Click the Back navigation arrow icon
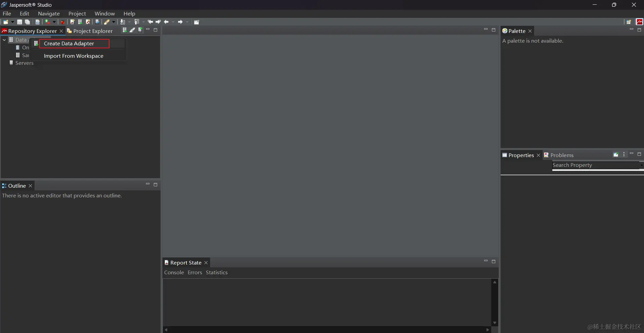Image resolution: width=644 pixels, height=333 pixels. tap(166, 22)
